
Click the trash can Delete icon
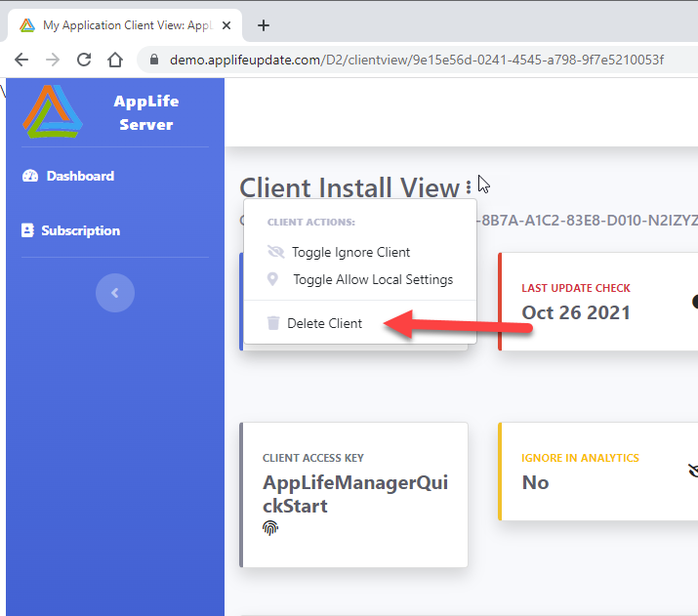[x=273, y=323]
